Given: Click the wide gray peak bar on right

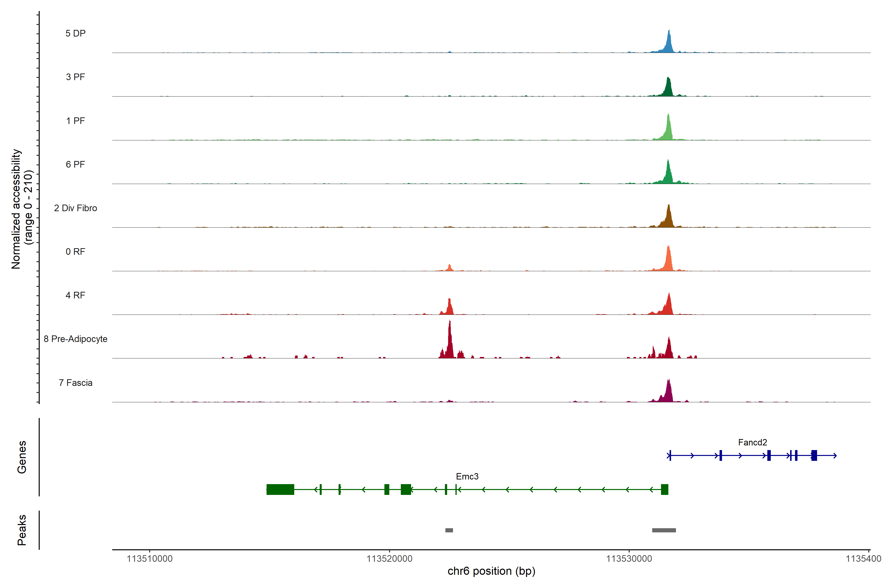Looking at the screenshot, I should pos(664,530).
